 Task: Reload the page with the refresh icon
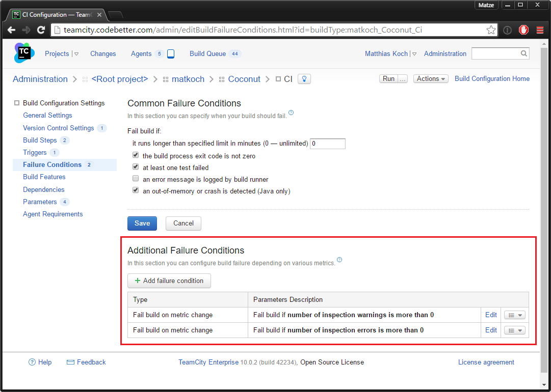[41, 30]
